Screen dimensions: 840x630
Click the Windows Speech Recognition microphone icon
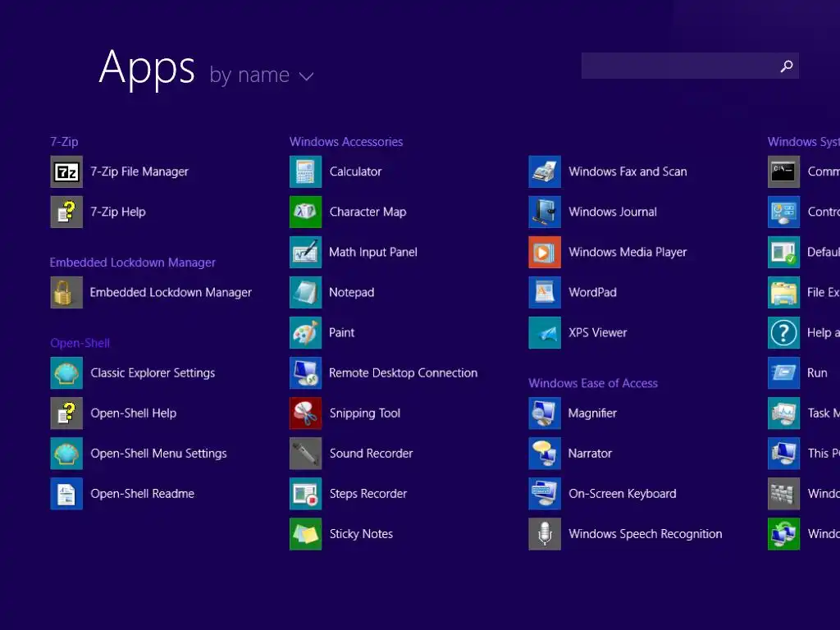[545, 533]
